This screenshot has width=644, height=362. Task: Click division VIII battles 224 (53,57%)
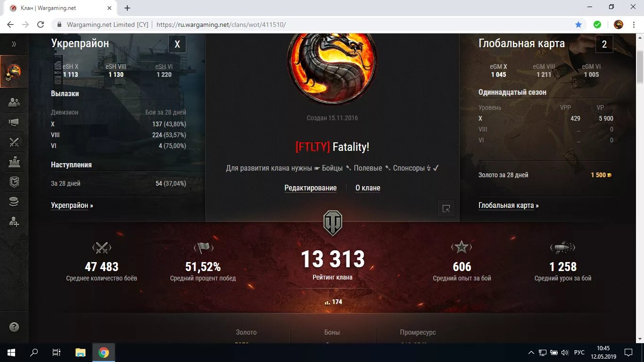(169, 135)
